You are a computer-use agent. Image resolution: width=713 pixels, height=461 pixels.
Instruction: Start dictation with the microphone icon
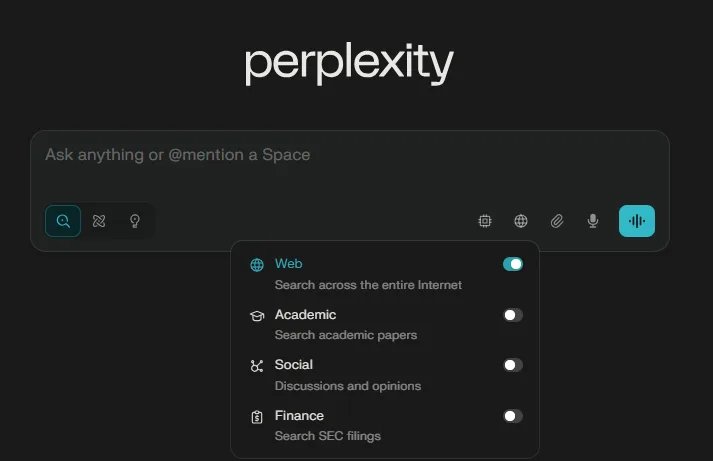coord(593,221)
